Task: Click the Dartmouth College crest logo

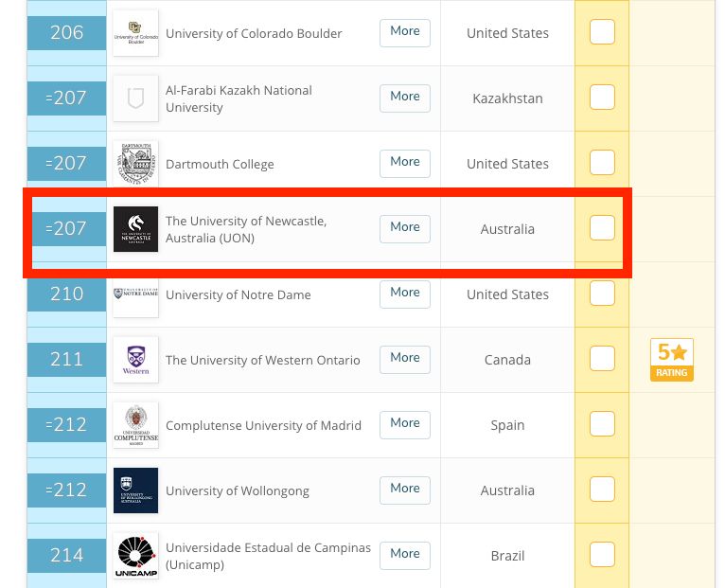Action: 135,164
